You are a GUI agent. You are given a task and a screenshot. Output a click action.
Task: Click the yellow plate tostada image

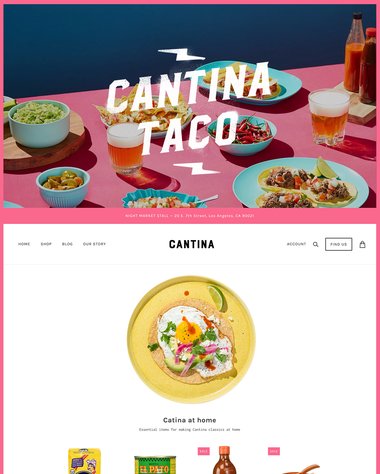[x=191, y=339]
